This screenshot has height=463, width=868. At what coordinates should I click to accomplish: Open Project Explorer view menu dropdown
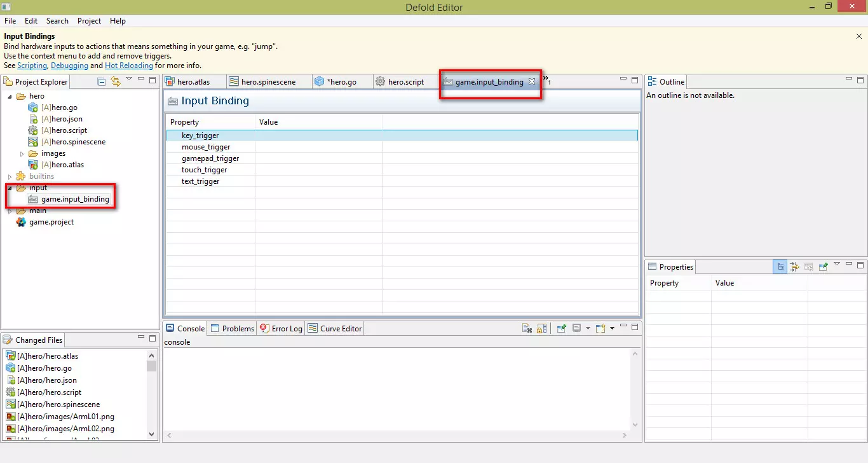129,79
